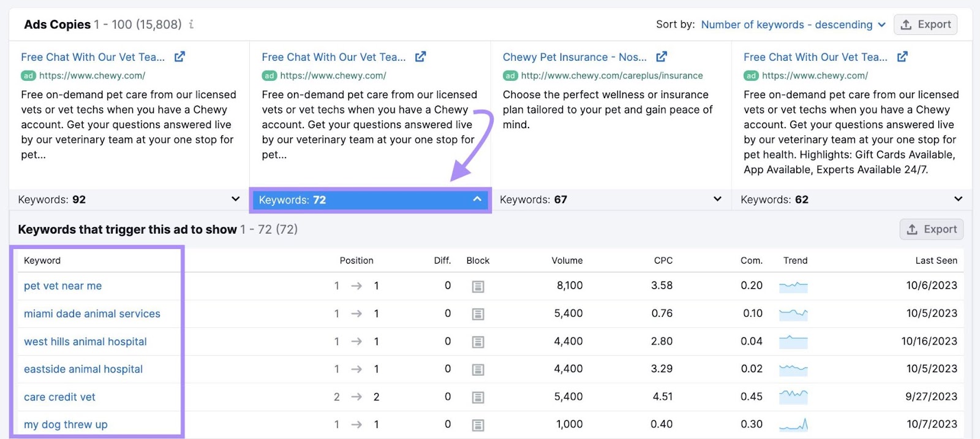Open Sort by Number of keywords dropdown
Screen dimensions: 980x439
point(793,25)
